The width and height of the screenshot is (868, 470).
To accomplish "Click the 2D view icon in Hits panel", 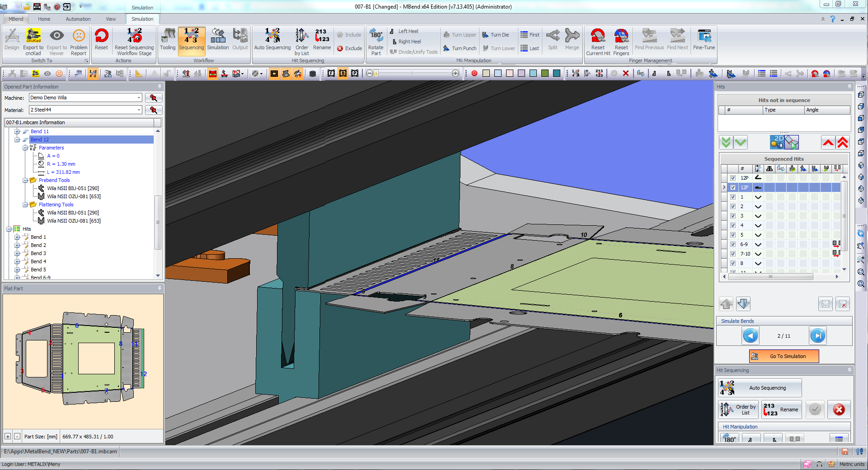I will click(777, 142).
